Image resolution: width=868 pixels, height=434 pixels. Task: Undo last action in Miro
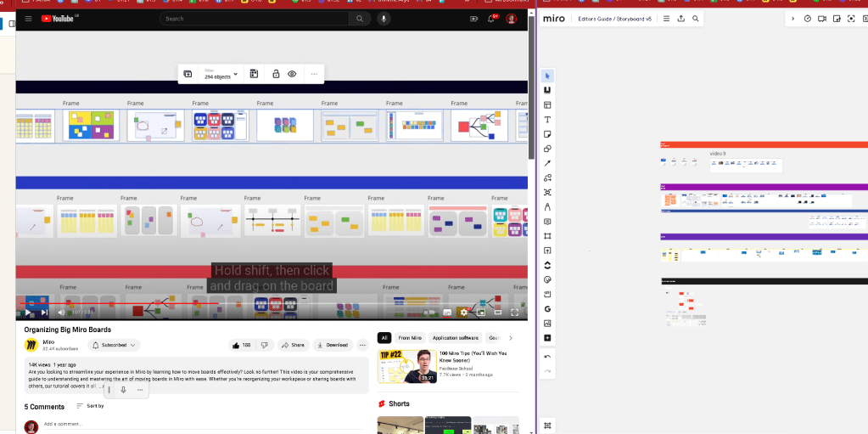point(547,357)
